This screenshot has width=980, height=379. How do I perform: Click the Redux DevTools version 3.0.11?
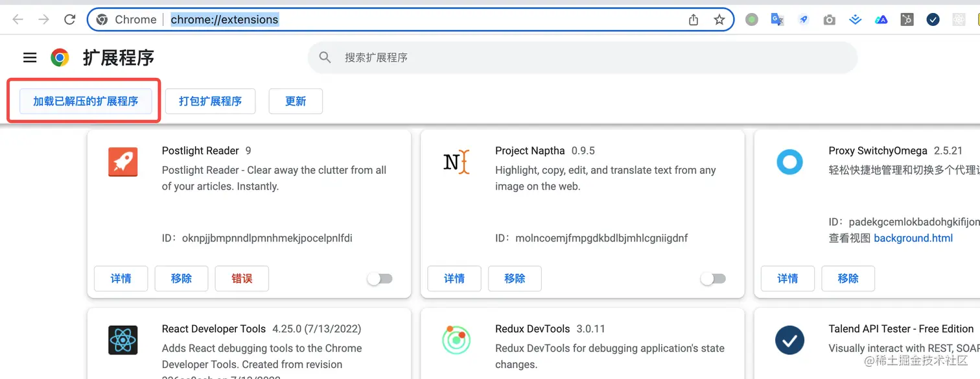pos(590,328)
